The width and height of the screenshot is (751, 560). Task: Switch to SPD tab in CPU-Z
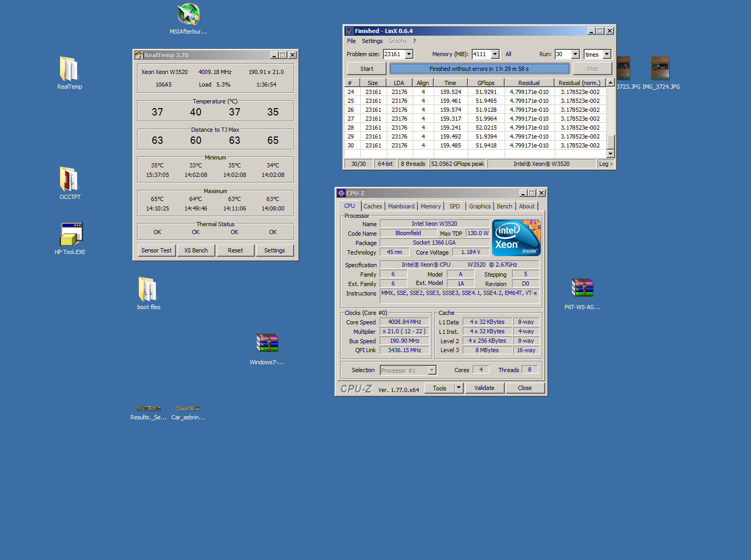tap(455, 206)
